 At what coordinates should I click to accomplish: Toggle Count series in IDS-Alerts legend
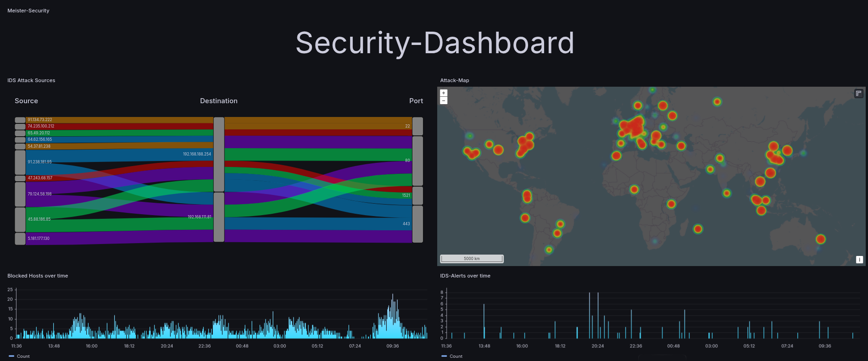456,356
